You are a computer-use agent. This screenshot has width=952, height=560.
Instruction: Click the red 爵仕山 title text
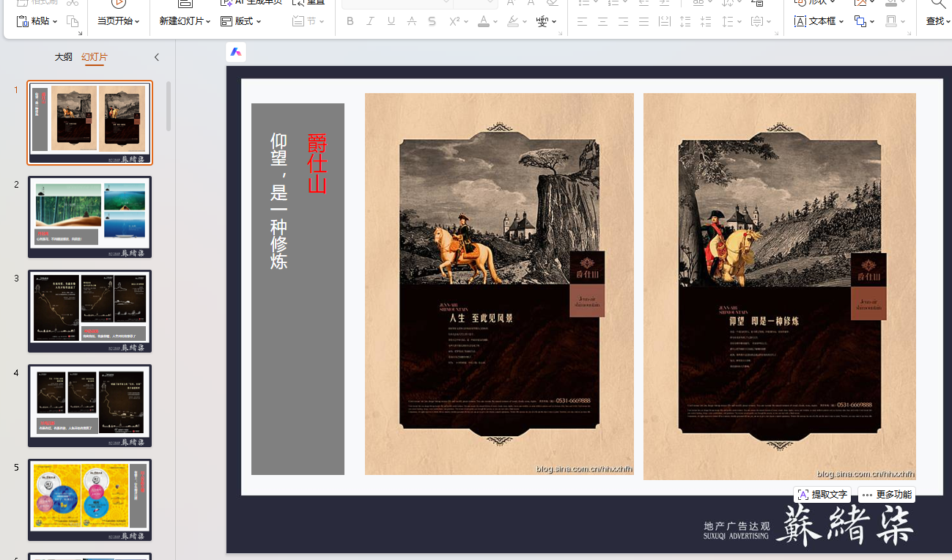point(317,163)
